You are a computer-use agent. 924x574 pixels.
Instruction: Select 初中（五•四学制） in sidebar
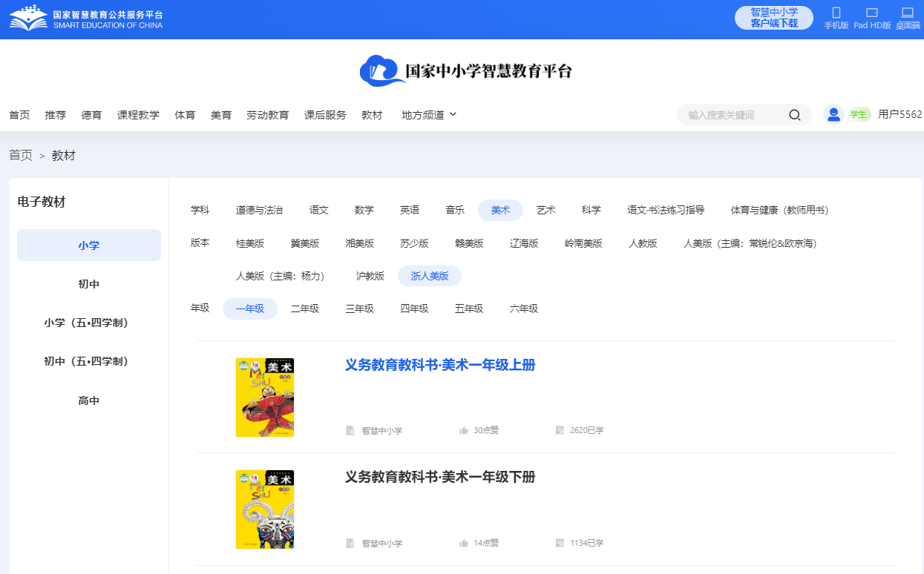pyautogui.click(x=89, y=361)
